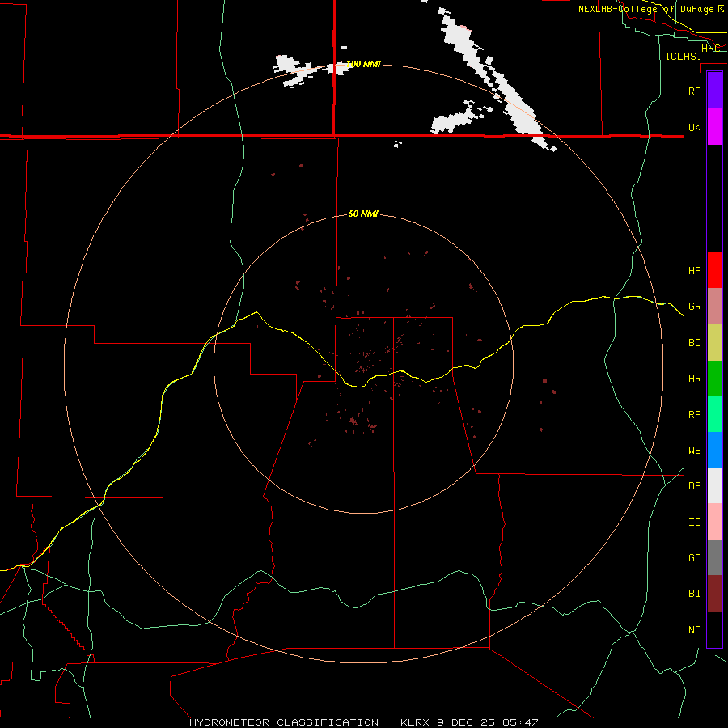Click the BI legend label
The height and width of the screenshot is (728, 728).
(694, 594)
